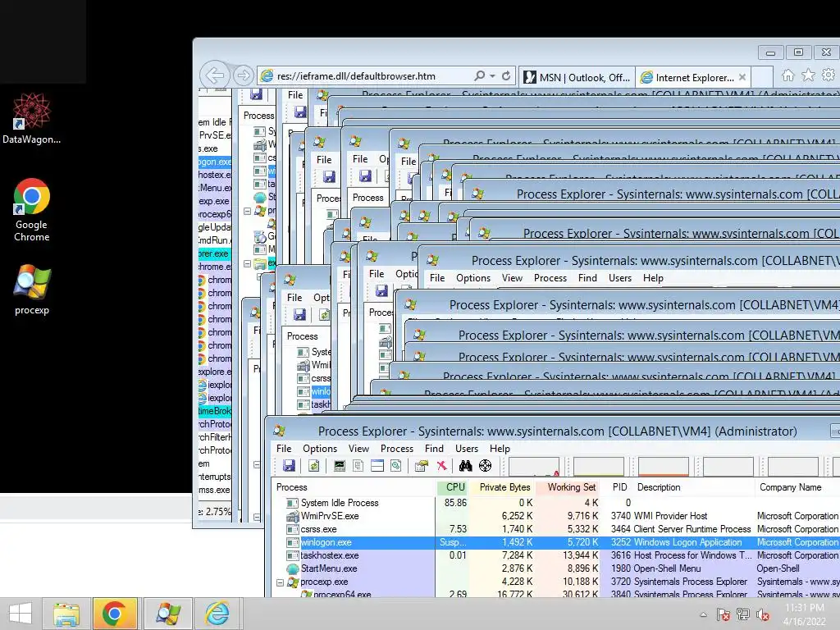Open Find menu in the Administrator-titled Process Explorer

pyautogui.click(x=434, y=449)
